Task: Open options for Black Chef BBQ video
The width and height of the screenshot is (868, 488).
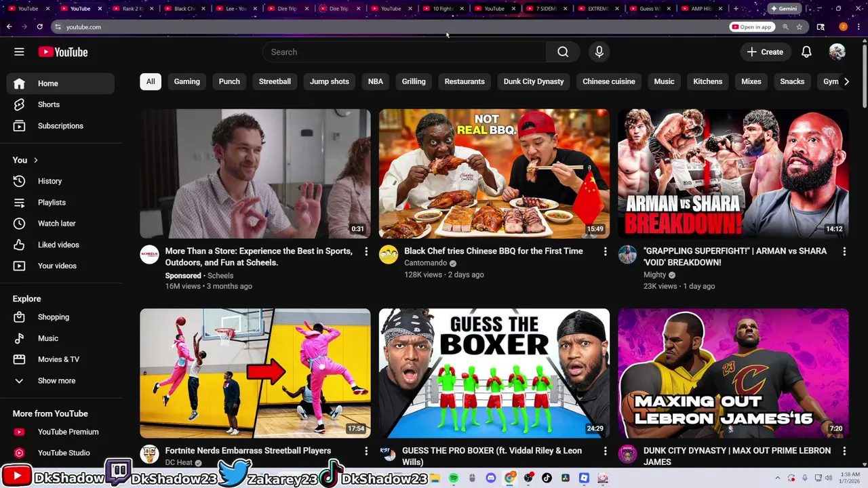Action: click(605, 251)
